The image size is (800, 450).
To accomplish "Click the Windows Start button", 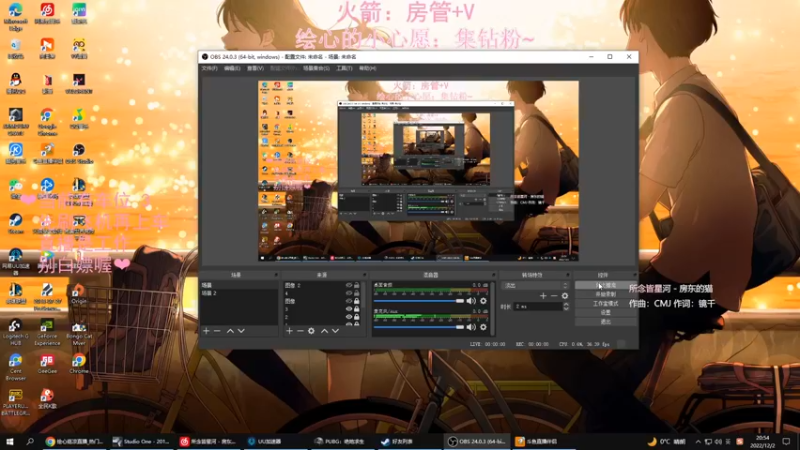I will (x=9, y=441).
